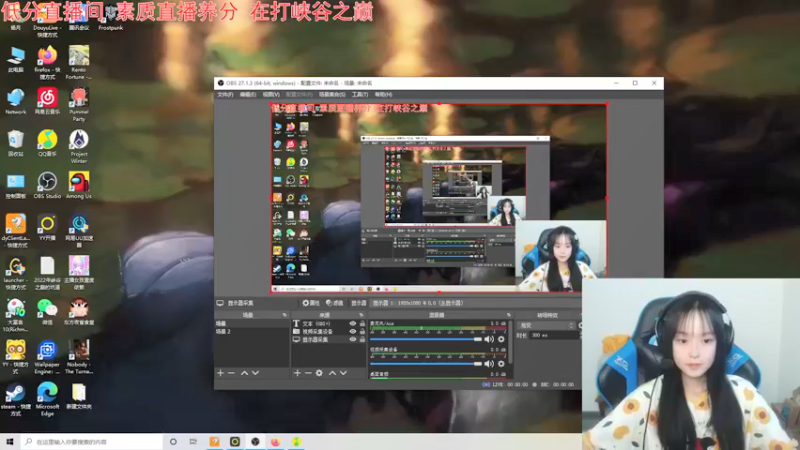The image size is (800, 450).
Task: Open OBS Studio desktop shortcut
Action: tap(47, 186)
